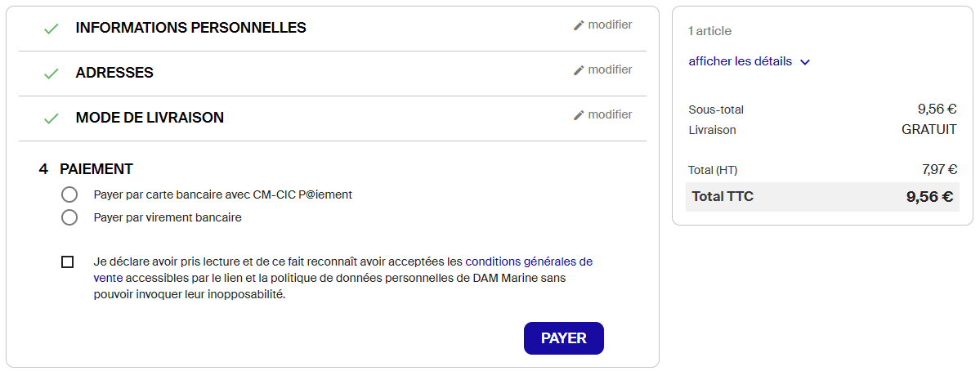Open the Adresses step heading

pos(114,73)
